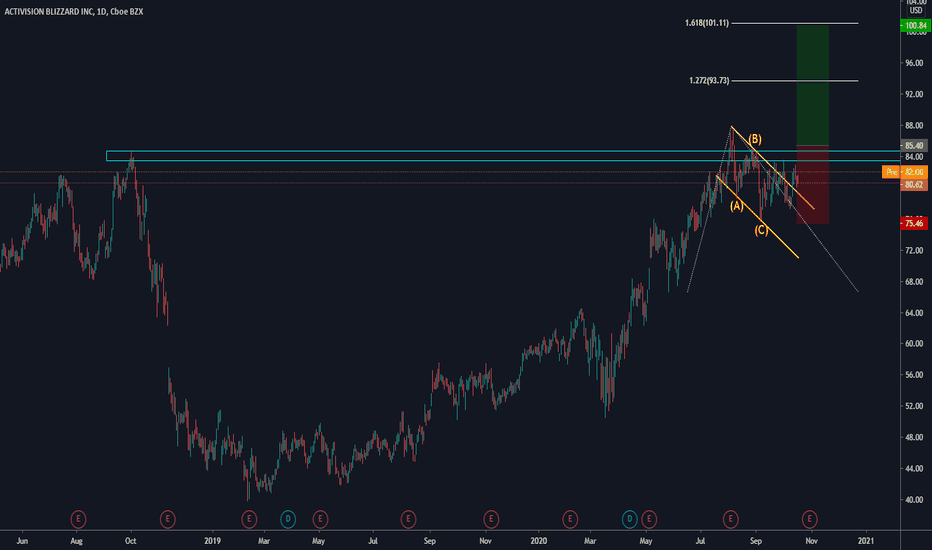Select the red 75.46 stop price label
The image size is (932, 550).
pyautogui.click(x=914, y=224)
